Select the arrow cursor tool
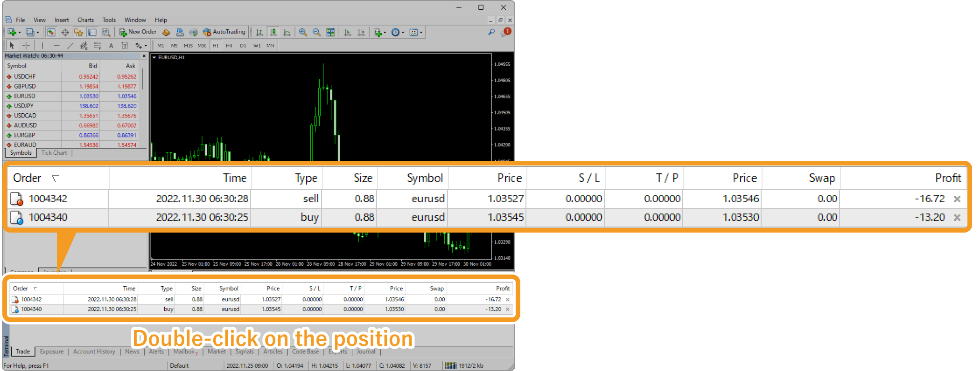 tap(12, 45)
